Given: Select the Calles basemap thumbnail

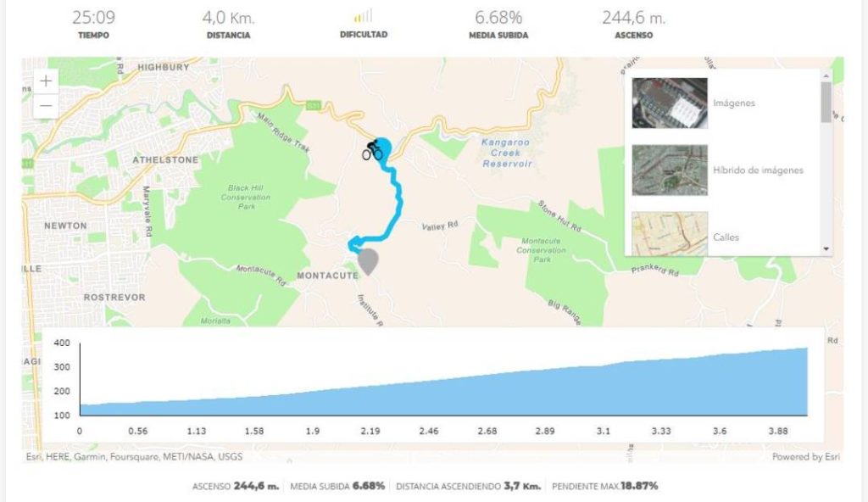Looking at the screenshot, I should [x=670, y=233].
